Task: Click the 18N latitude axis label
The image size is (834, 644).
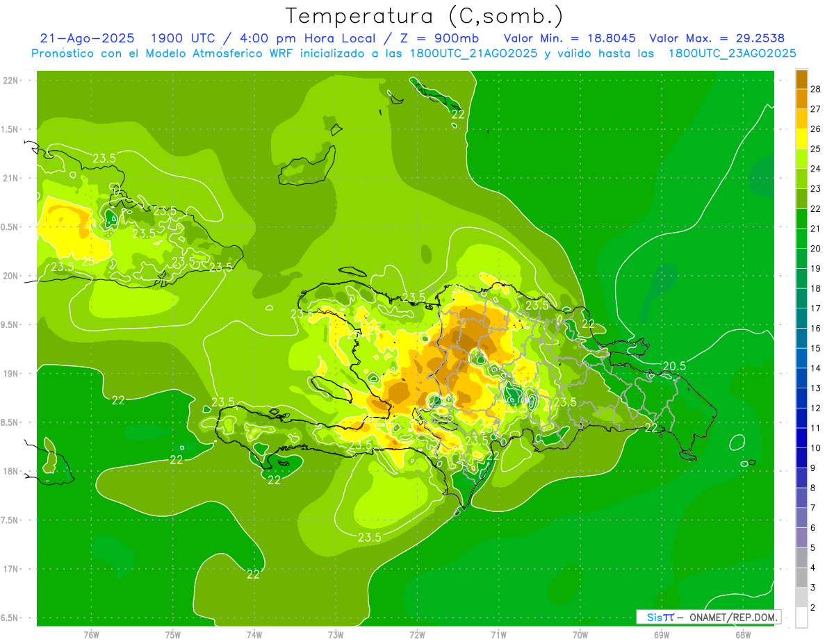Action: pos(11,471)
